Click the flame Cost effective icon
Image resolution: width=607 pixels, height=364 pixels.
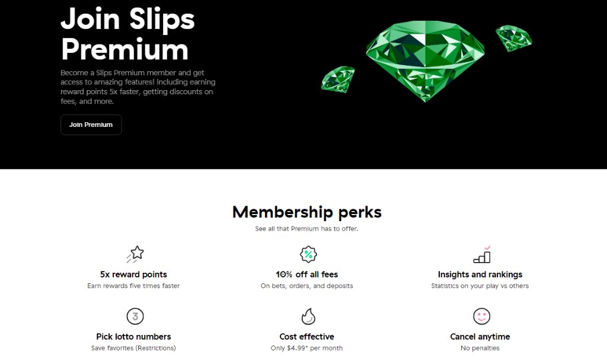[308, 316]
